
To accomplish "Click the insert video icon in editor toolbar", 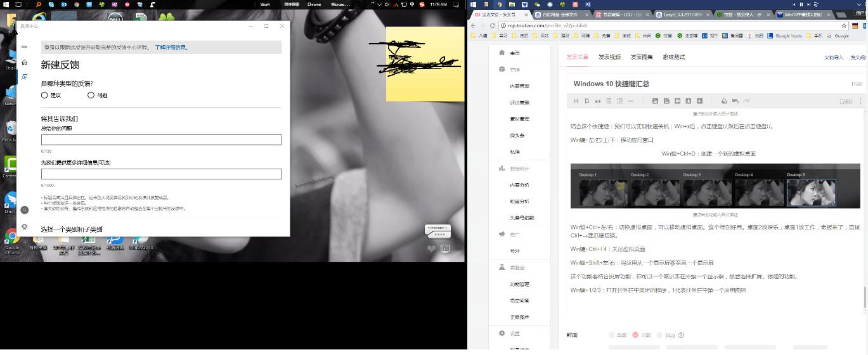I will click(677, 101).
